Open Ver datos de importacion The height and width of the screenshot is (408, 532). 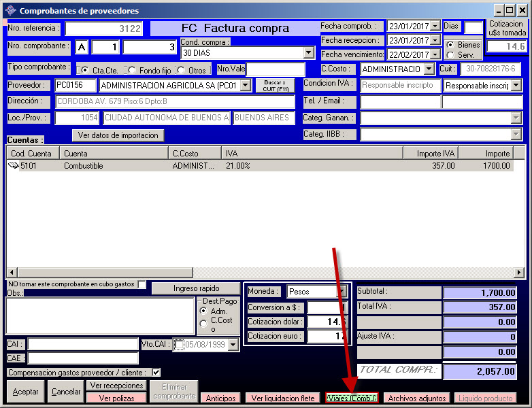pyautogui.click(x=118, y=135)
